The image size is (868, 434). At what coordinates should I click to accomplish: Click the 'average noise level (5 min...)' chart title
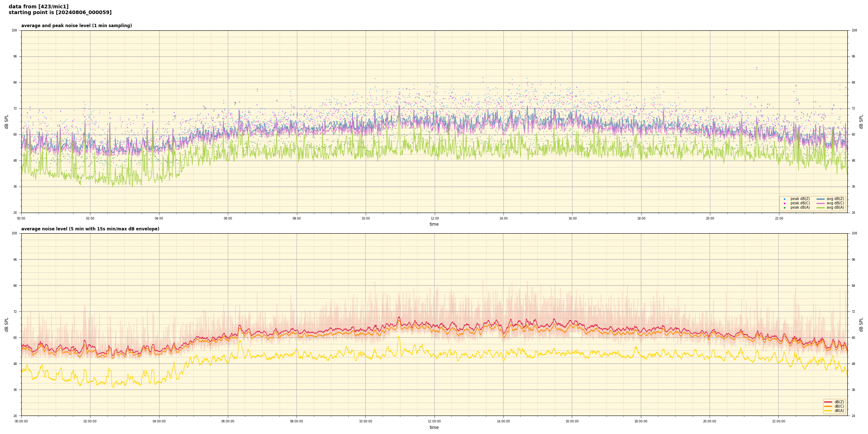(90, 229)
